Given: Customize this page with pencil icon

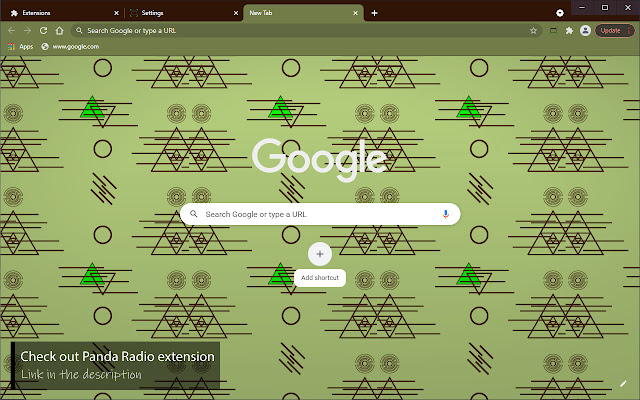Looking at the screenshot, I should [623, 384].
